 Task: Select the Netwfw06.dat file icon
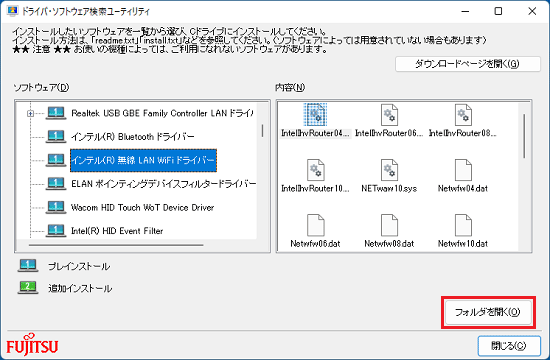coord(315,225)
